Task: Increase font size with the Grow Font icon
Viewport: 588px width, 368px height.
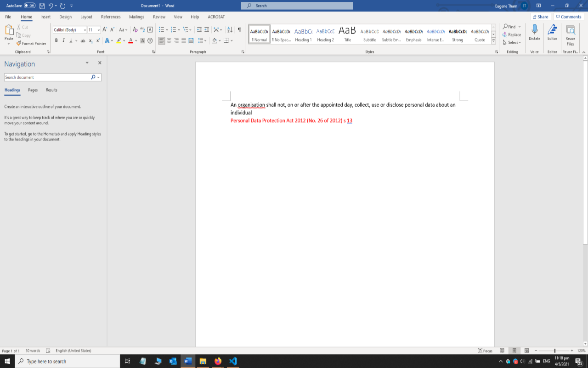Action: [105, 29]
